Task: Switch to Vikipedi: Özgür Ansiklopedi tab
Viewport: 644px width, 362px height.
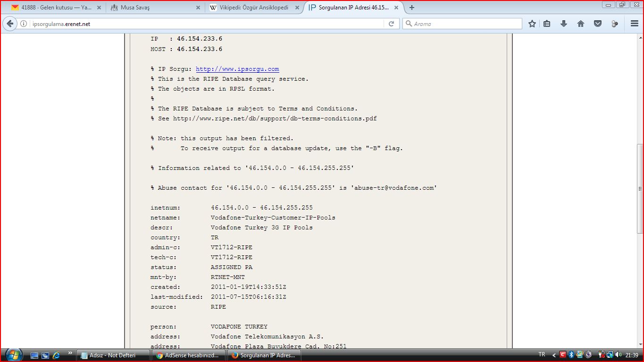Action: click(254, 8)
